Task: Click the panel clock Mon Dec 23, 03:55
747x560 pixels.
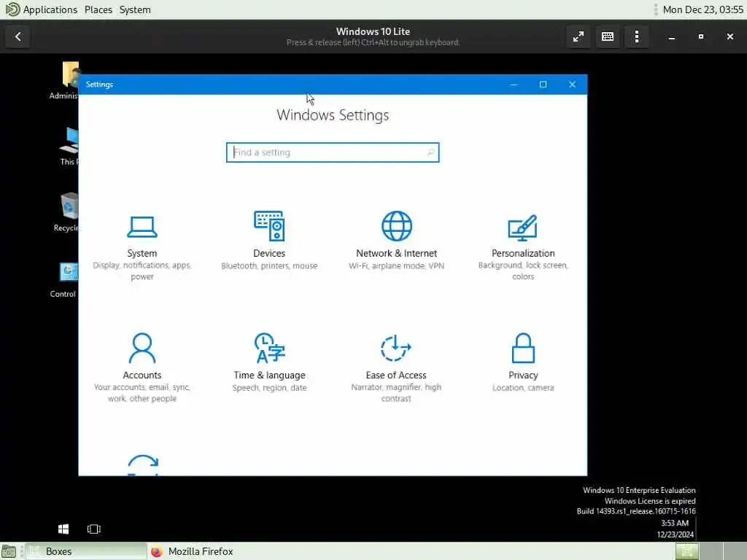Action: [x=703, y=9]
